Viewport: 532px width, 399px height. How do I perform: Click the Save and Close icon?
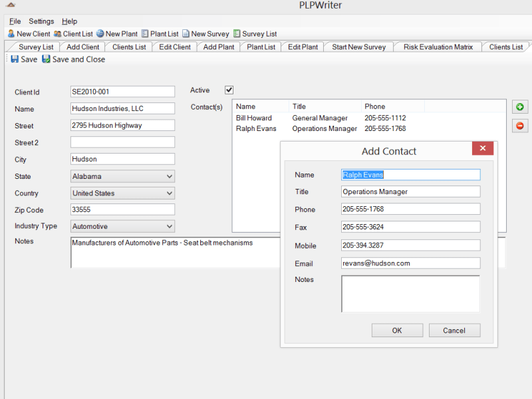pyautogui.click(x=47, y=59)
